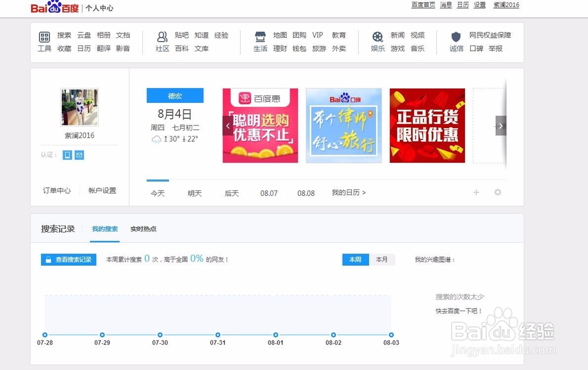Open the 正品行货 限时优惠 banner
The width and height of the screenshot is (588, 370).
click(427, 126)
